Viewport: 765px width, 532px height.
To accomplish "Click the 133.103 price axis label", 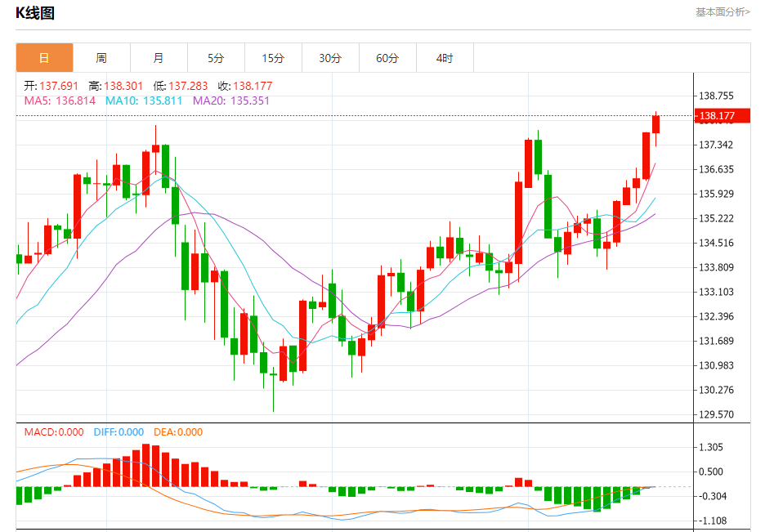I will pos(716,292).
